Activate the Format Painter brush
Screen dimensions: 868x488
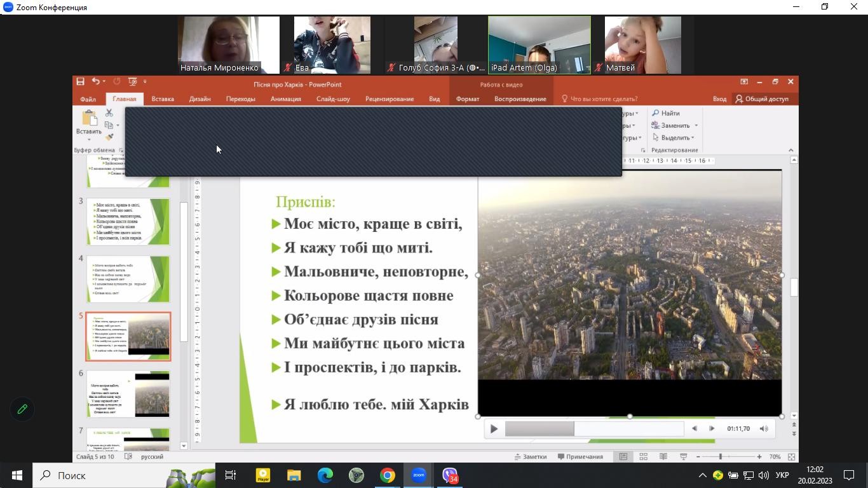tap(109, 137)
